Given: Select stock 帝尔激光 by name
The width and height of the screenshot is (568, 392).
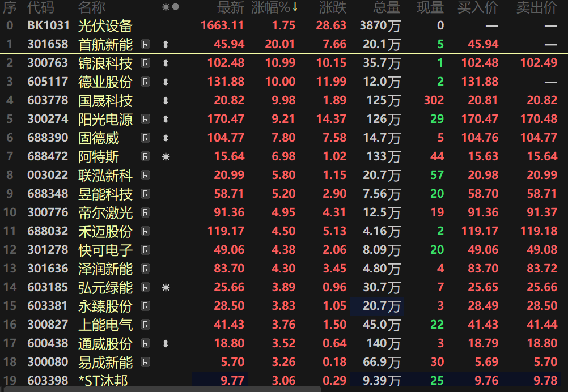Looking at the screenshot, I should (x=105, y=212).
